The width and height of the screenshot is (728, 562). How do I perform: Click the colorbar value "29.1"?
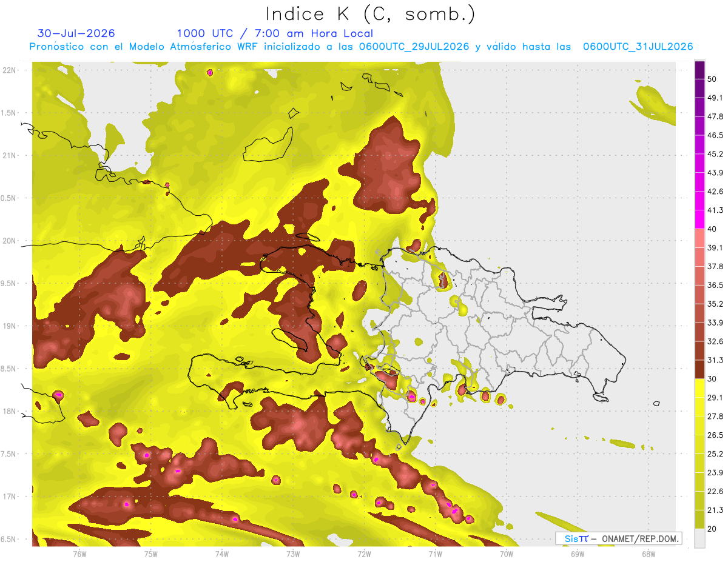[715, 398]
